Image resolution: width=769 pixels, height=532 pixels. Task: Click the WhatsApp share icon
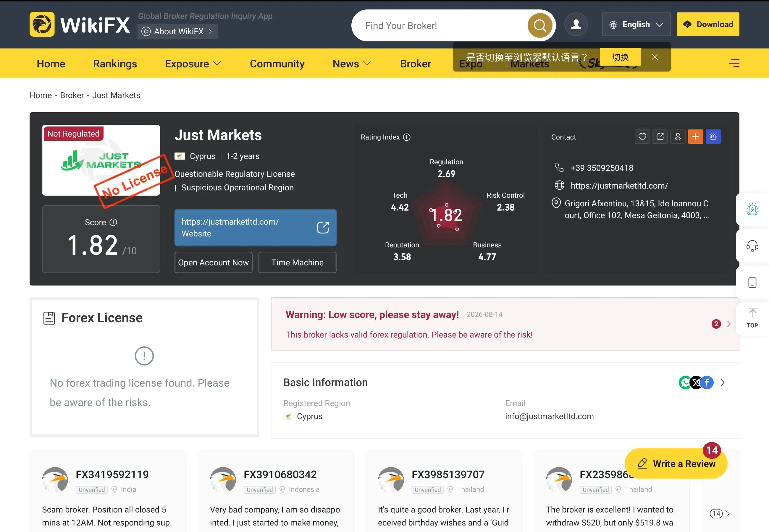point(685,383)
